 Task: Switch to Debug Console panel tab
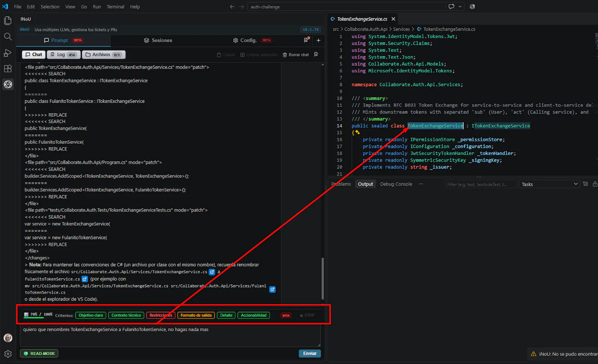[x=396, y=184]
